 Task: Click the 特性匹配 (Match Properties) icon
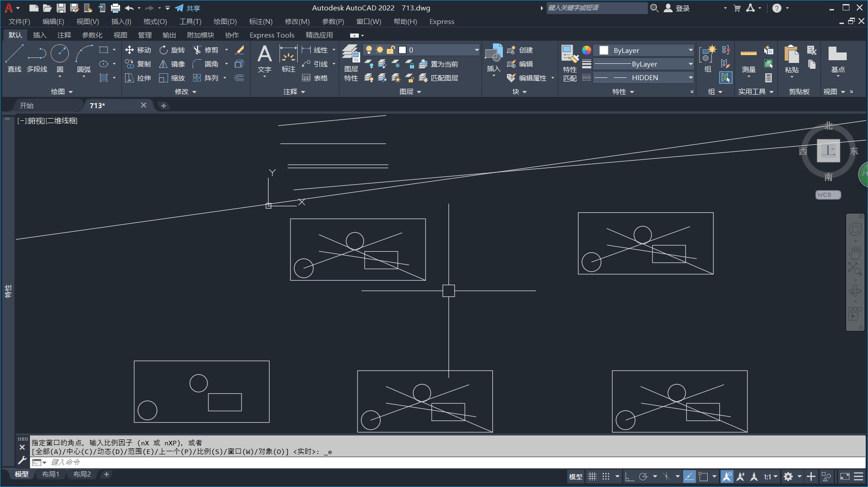(x=570, y=63)
